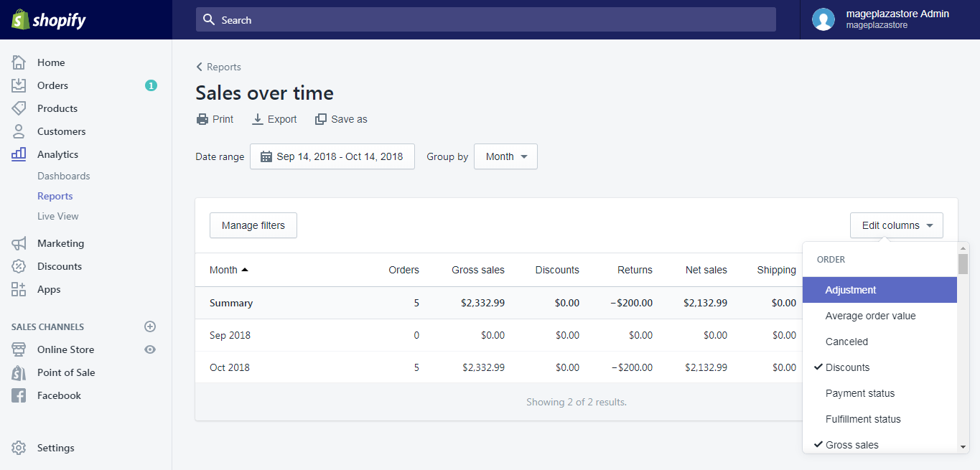980x470 pixels.
Task: Collapse the Edit columns dropdown
Action: point(897,225)
